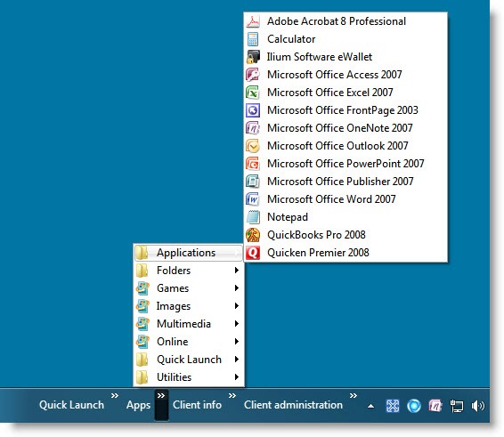Open Notepad text entry

[288, 217]
